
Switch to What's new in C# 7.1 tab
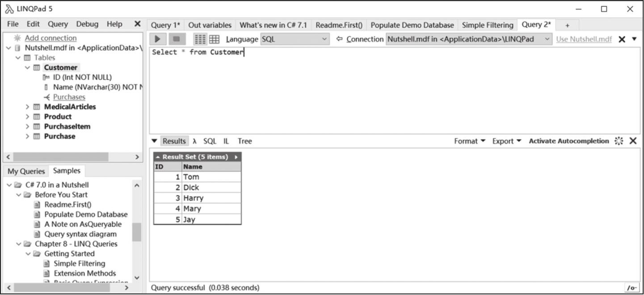(274, 25)
